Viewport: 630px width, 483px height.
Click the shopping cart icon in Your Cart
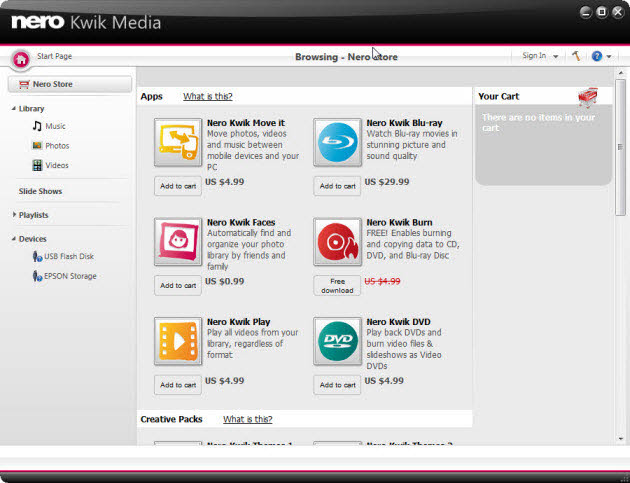coord(588,98)
